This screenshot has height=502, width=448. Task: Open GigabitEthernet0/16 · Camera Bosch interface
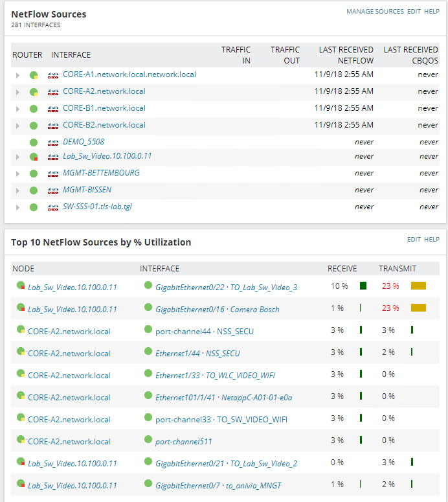[218, 310]
